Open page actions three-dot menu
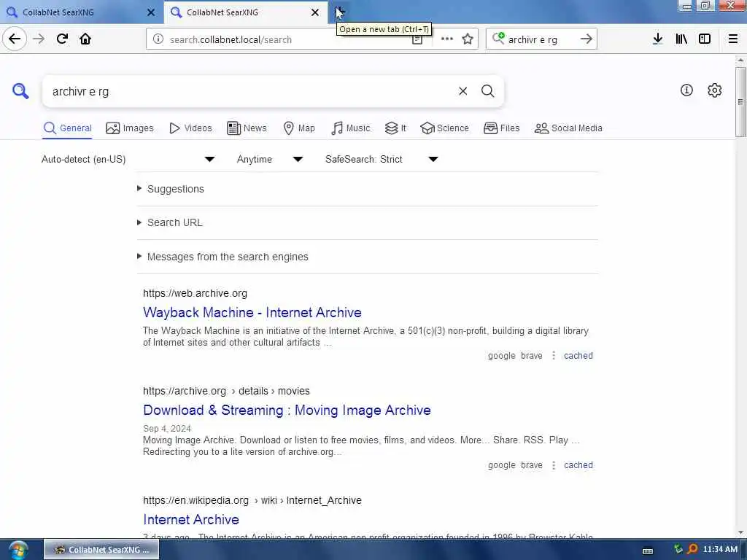 447,39
